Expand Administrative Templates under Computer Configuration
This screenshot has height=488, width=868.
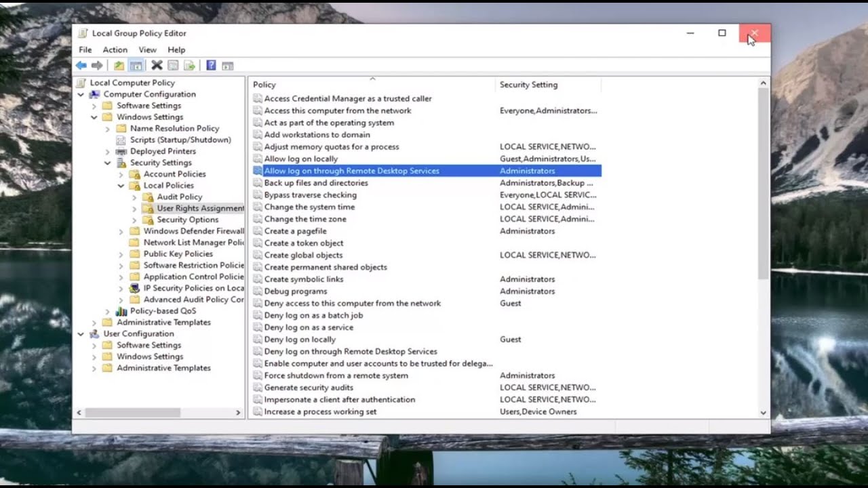[x=94, y=322]
